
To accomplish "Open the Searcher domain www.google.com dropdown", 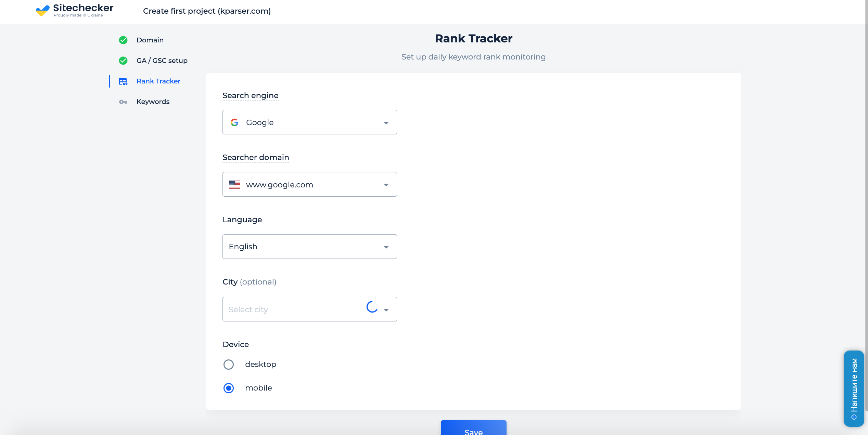I will pos(310,184).
